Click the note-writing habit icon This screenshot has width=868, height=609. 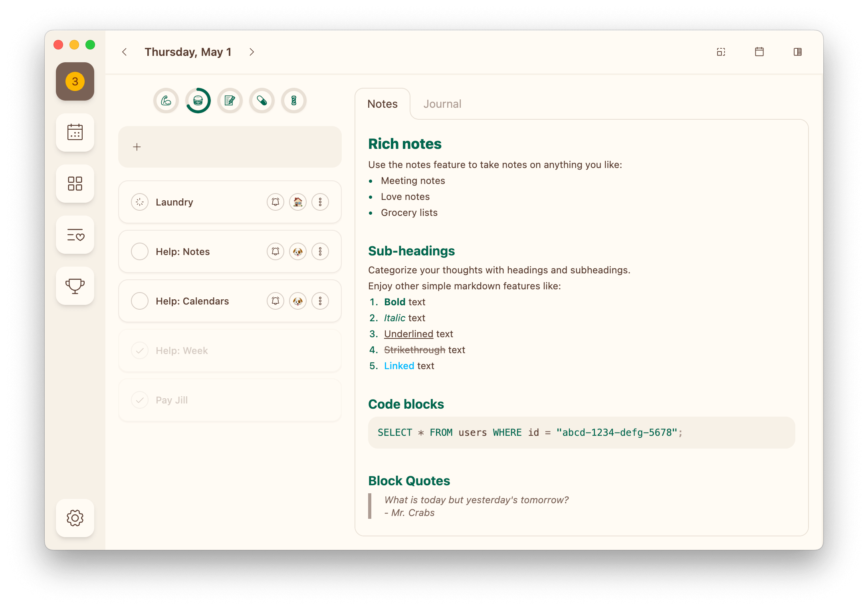click(230, 101)
